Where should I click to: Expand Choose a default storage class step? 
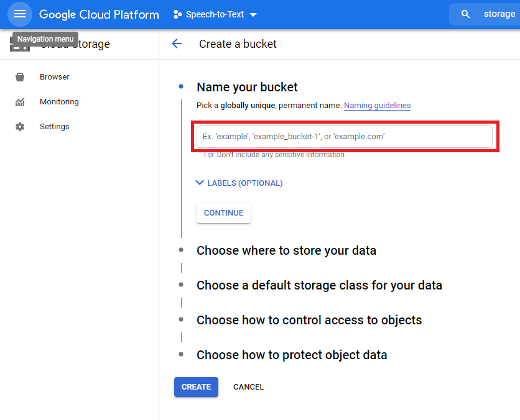tap(319, 286)
